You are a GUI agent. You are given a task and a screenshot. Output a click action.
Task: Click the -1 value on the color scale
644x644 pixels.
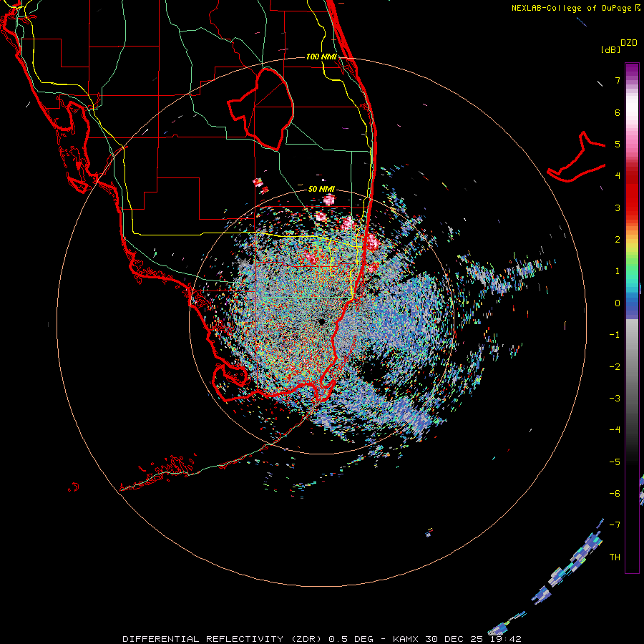pos(615,335)
